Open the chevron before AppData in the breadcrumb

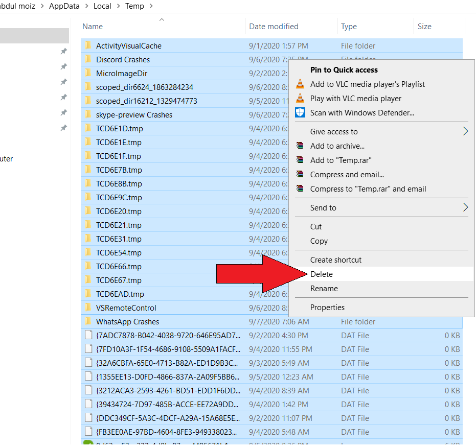42,6
